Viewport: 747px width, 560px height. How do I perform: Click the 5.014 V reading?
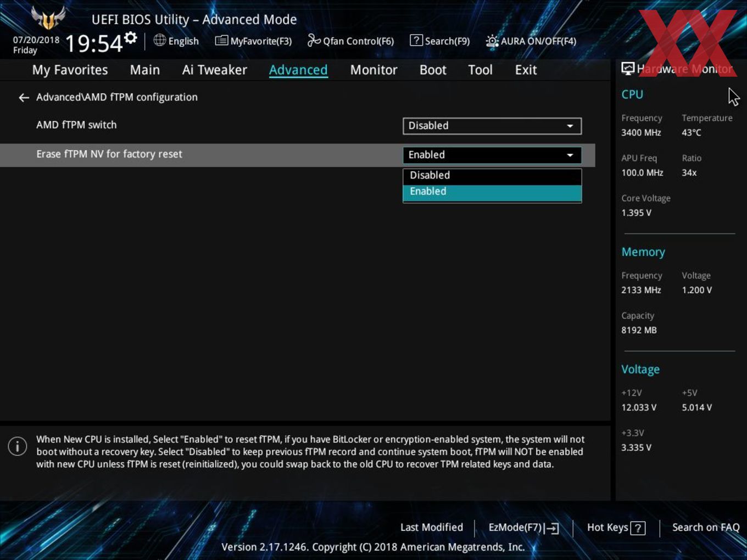point(697,408)
